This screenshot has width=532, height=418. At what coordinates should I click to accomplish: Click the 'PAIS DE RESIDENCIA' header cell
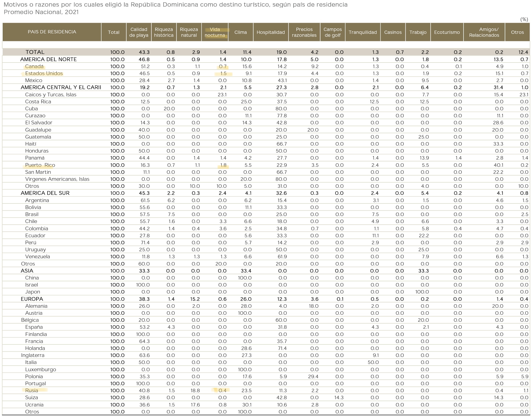[52, 32]
